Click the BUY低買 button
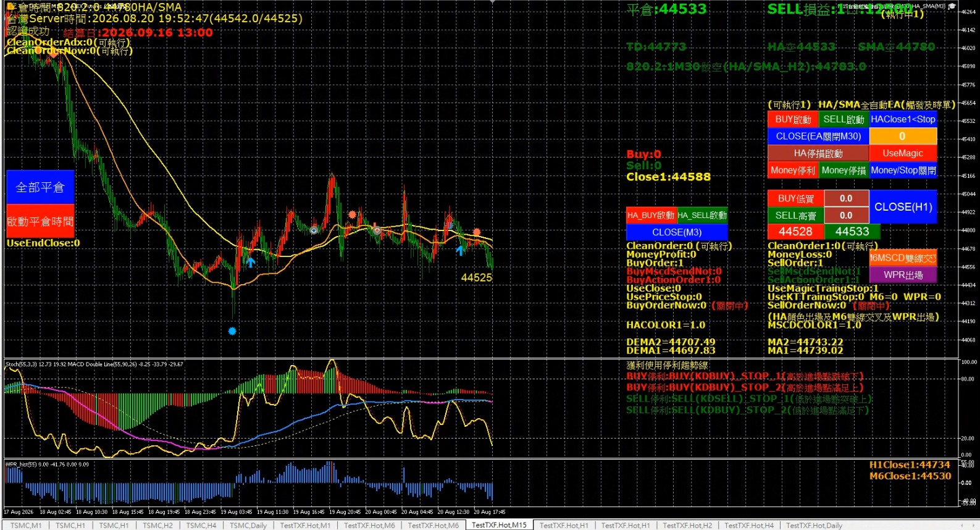 (x=795, y=198)
